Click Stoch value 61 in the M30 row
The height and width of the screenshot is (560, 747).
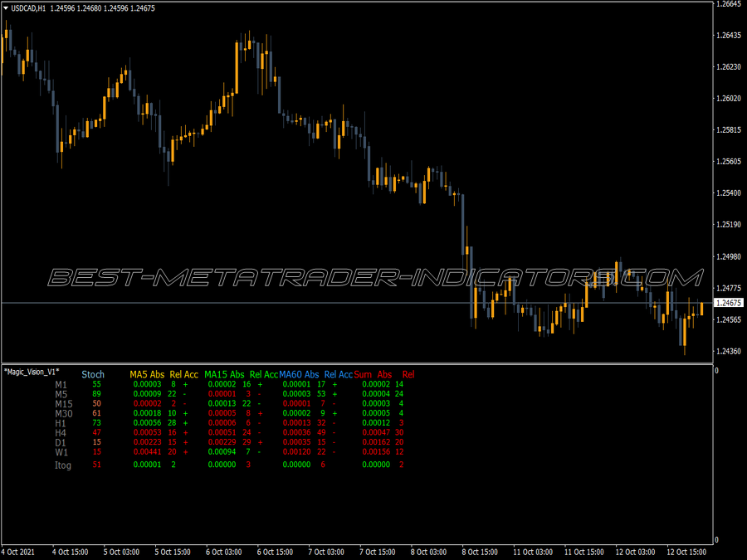[x=97, y=413]
